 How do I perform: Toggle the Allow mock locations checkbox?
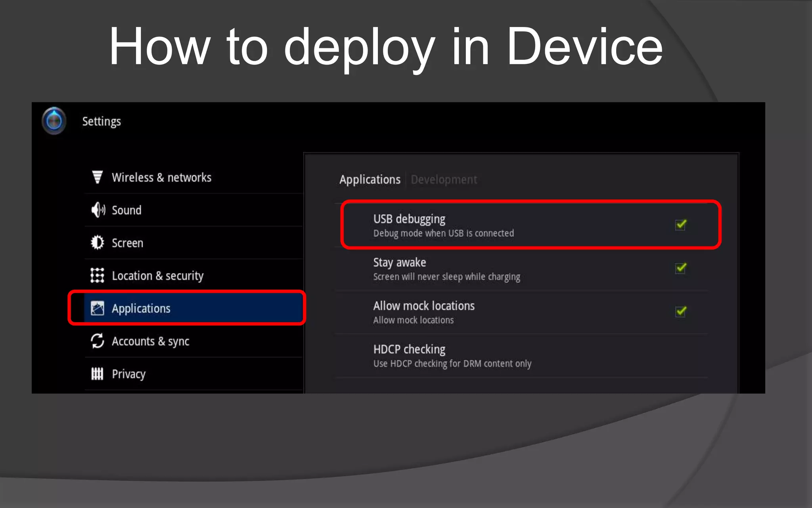tap(681, 312)
